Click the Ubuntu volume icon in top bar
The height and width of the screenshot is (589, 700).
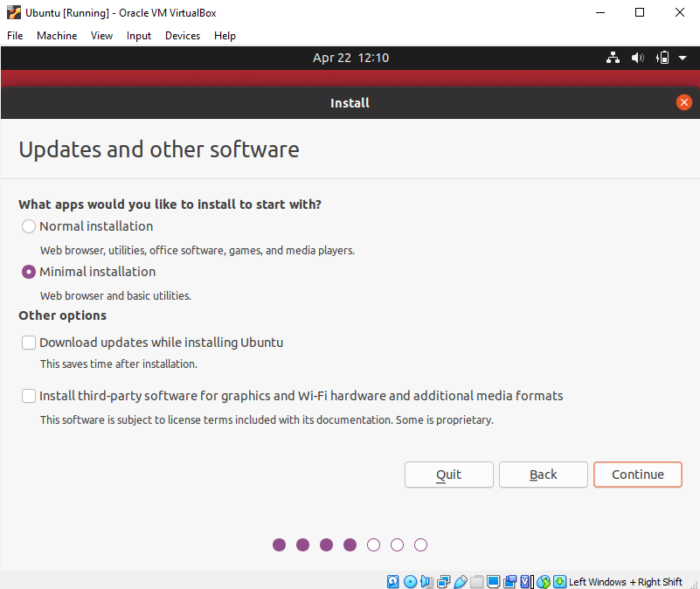pyautogui.click(x=637, y=58)
